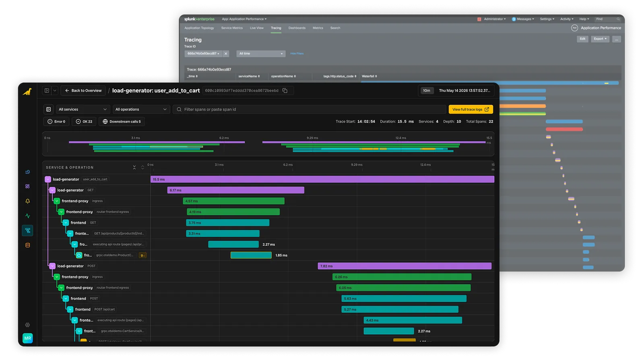
Task: Open the Settings menu in Splunk
Action: pyautogui.click(x=547, y=19)
